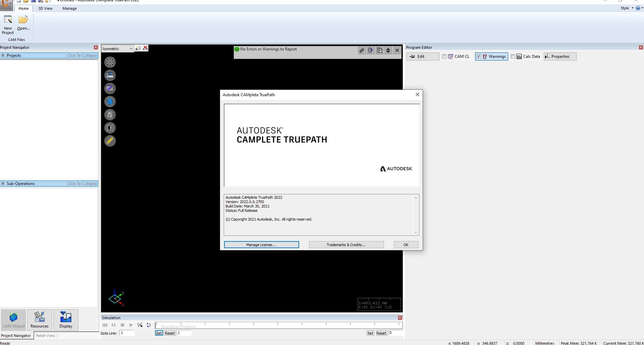Click the right Set button under simulation

(x=370, y=333)
